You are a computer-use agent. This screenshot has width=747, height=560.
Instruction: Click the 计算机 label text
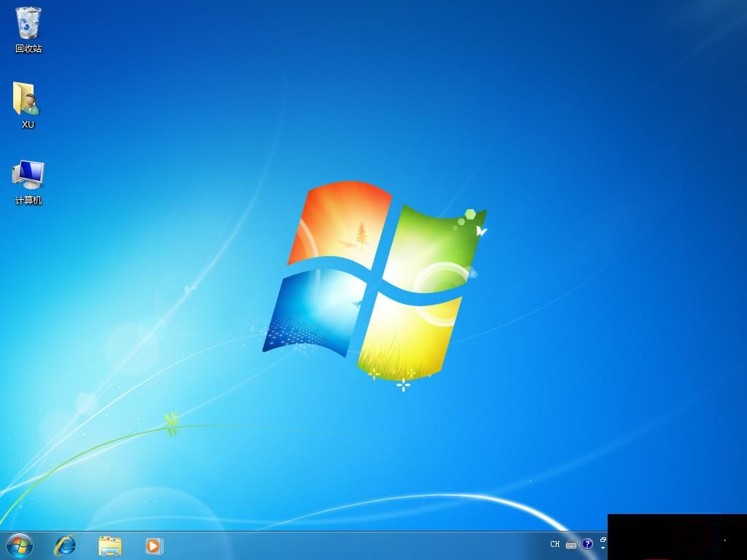click(28, 201)
